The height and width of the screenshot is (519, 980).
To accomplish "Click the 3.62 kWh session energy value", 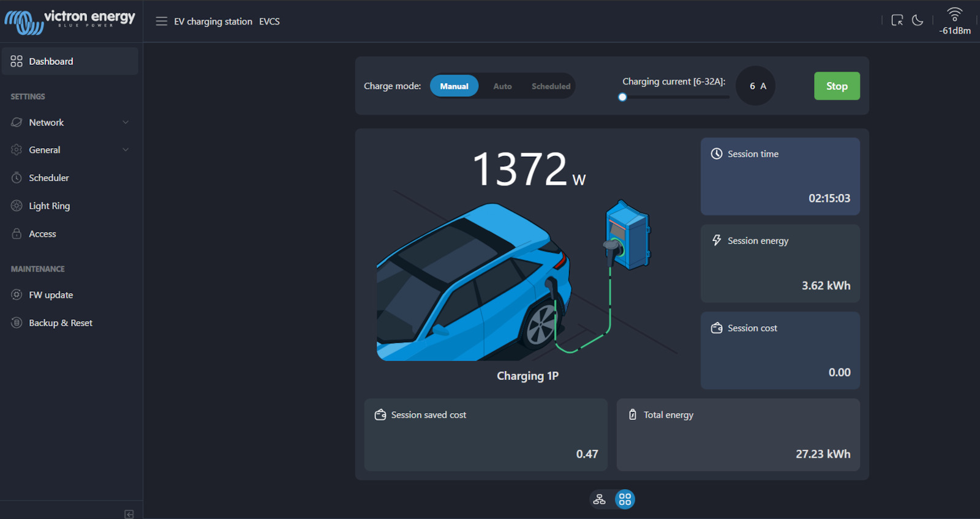I will (826, 286).
